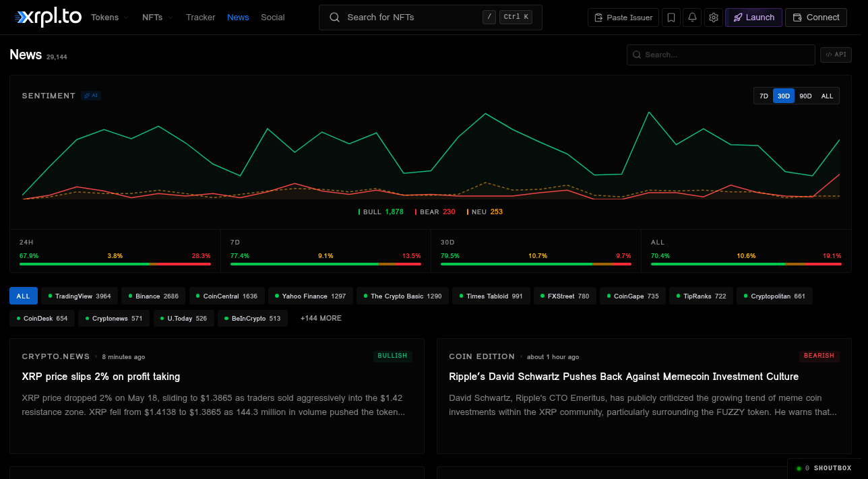Go to the Social tab

273,18
